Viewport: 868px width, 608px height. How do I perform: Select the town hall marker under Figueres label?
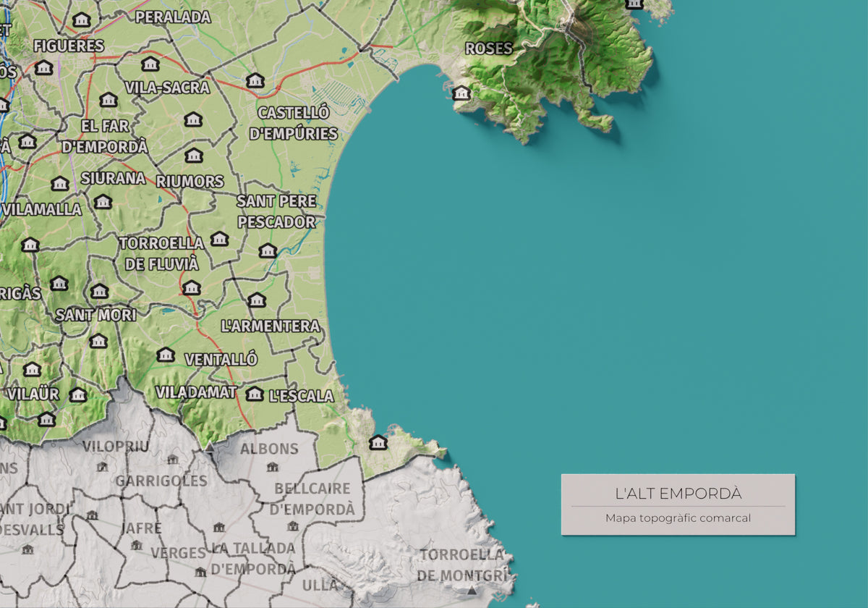pos(44,68)
